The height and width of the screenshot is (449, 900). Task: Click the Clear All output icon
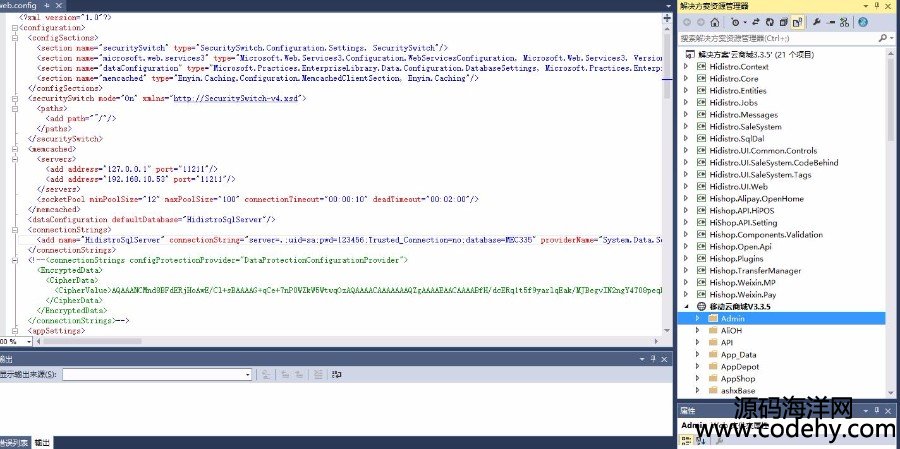click(318, 374)
